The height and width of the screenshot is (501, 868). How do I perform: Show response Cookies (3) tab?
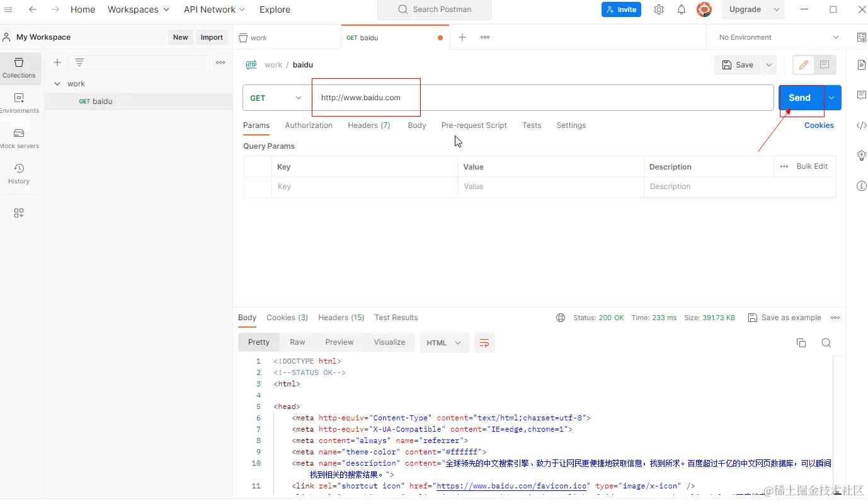[287, 318]
